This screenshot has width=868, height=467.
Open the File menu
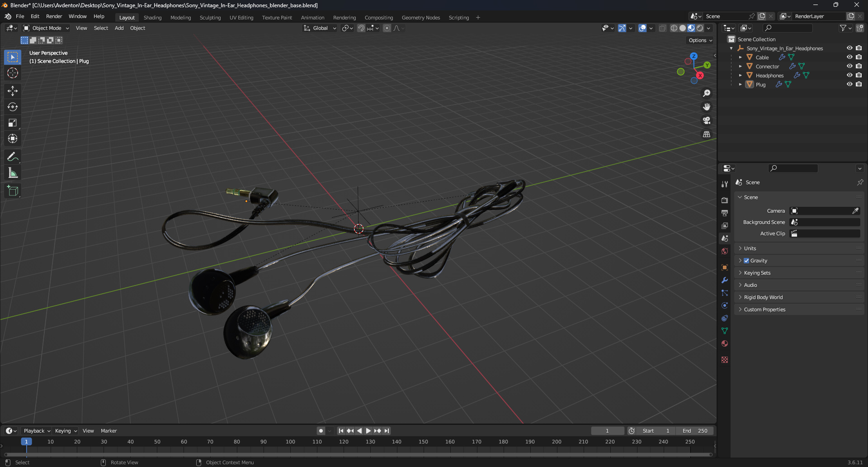pyautogui.click(x=20, y=16)
